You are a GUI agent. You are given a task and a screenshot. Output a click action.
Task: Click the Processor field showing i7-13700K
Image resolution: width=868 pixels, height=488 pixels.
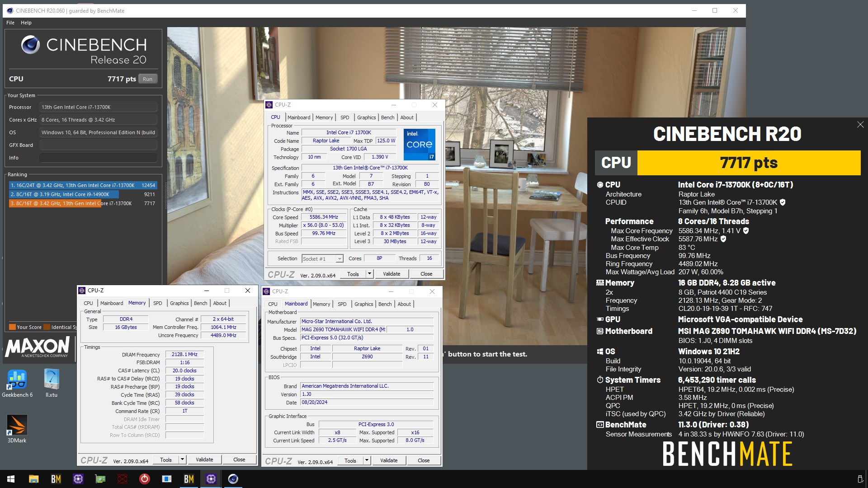[98, 107]
